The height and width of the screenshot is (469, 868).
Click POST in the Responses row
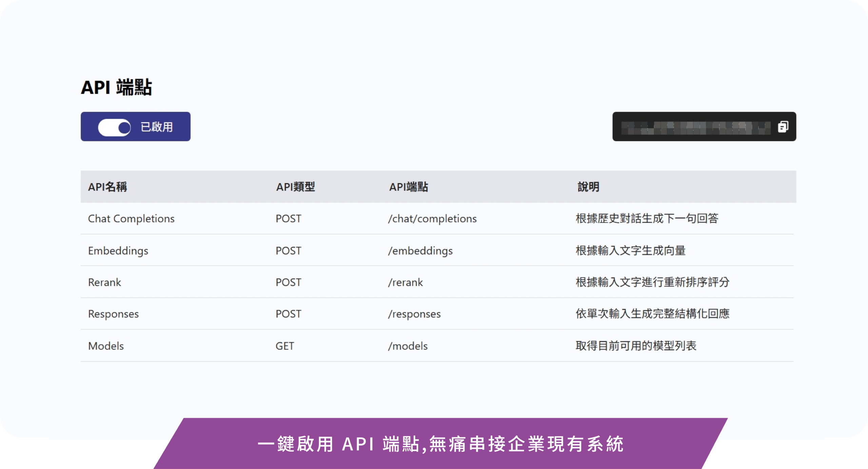pos(288,314)
